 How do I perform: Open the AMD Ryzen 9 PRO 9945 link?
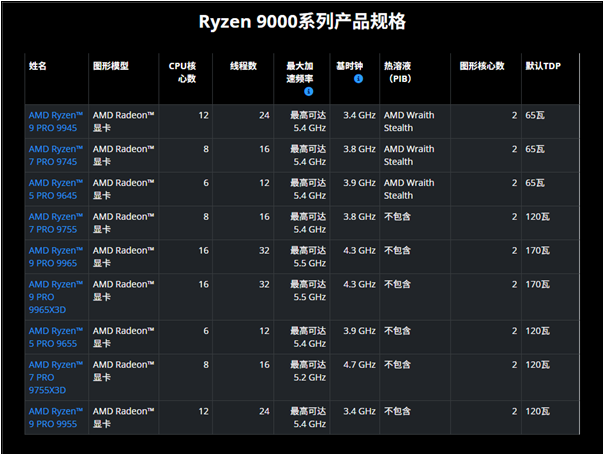tap(56, 121)
